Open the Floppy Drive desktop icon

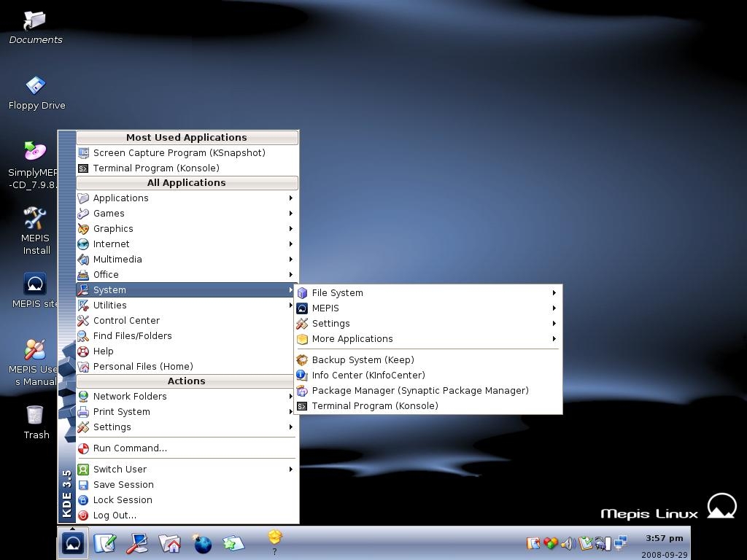point(36,93)
